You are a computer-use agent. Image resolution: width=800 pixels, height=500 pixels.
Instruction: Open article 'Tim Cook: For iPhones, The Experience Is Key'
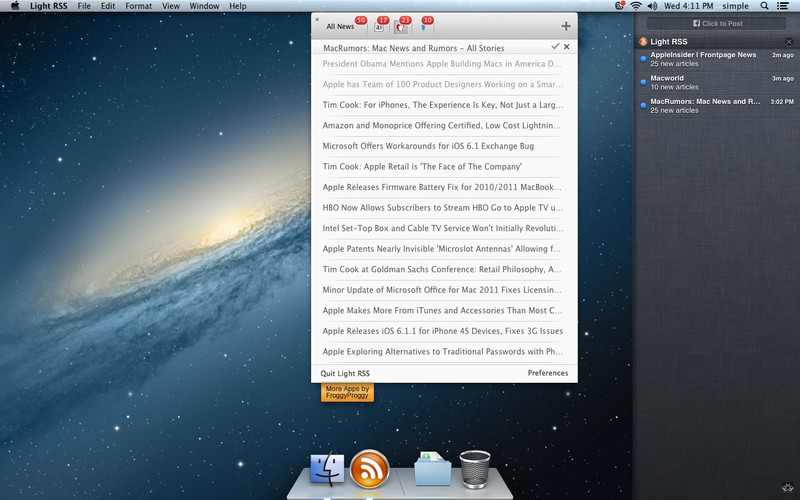coord(442,105)
